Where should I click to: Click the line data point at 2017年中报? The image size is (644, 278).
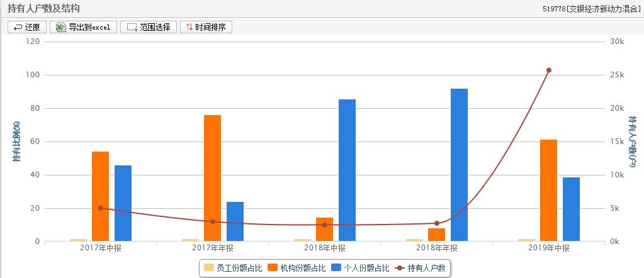coord(101,208)
